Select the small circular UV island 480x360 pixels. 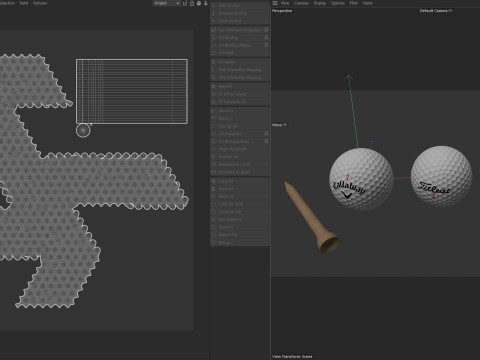[83, 130]
